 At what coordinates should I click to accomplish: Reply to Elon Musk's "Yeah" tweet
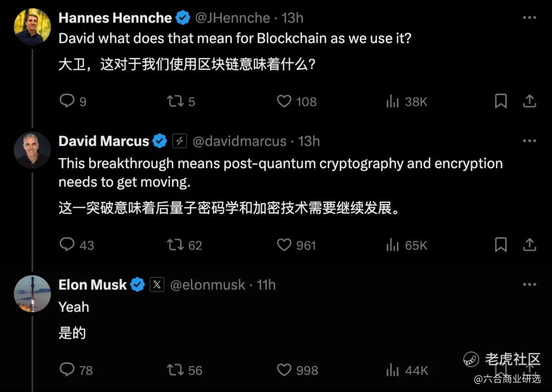tap(67, 370)
